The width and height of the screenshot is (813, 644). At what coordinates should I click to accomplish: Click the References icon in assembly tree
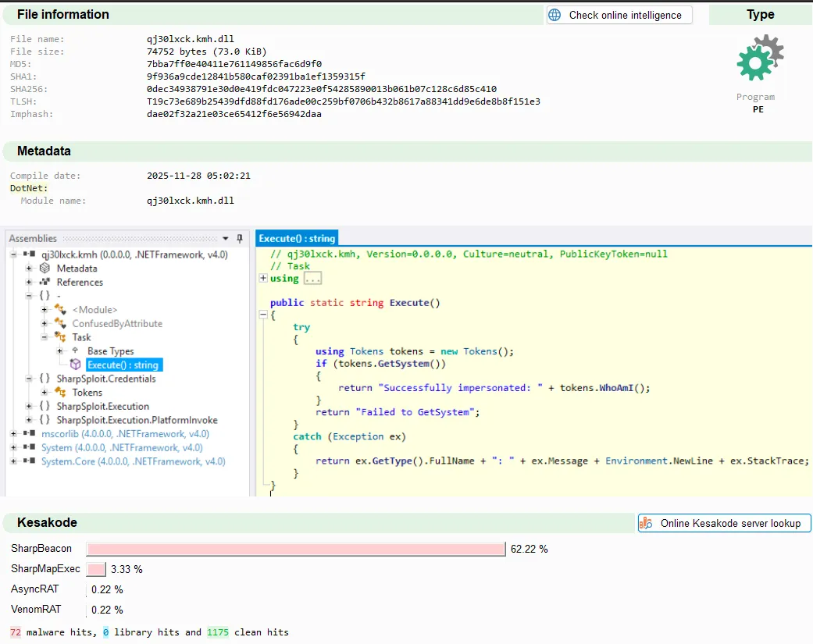tap(45, 283)
